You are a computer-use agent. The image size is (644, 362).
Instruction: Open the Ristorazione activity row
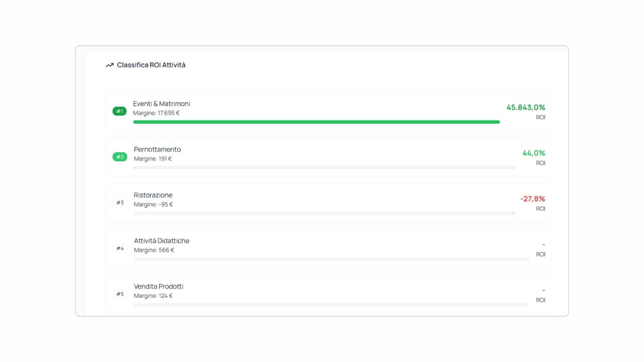click(153, 195)
